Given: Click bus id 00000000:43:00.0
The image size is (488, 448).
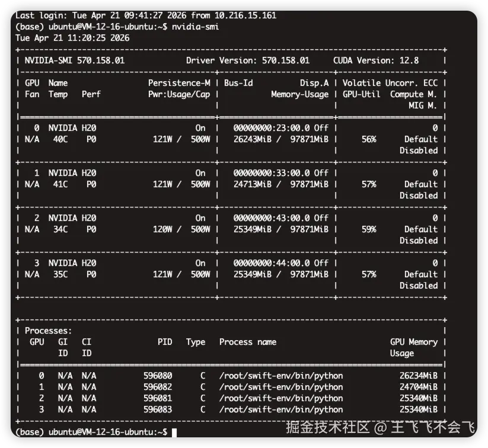Looking at the screenshot, I should [272, 218].
